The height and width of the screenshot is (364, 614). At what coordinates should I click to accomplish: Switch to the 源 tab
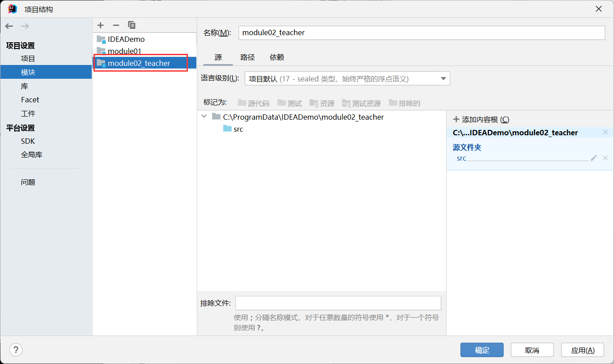(218, 57)
